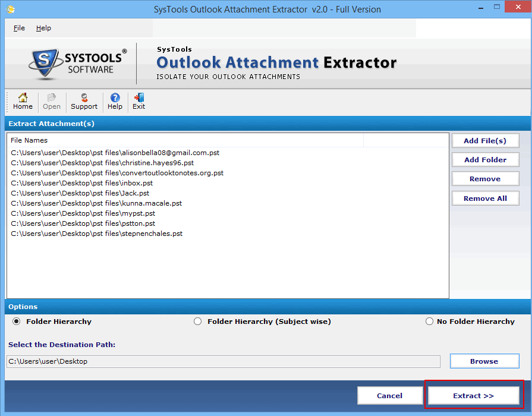Click the Add File(s) button
This screenshot has width=532, height=416.
485,141
